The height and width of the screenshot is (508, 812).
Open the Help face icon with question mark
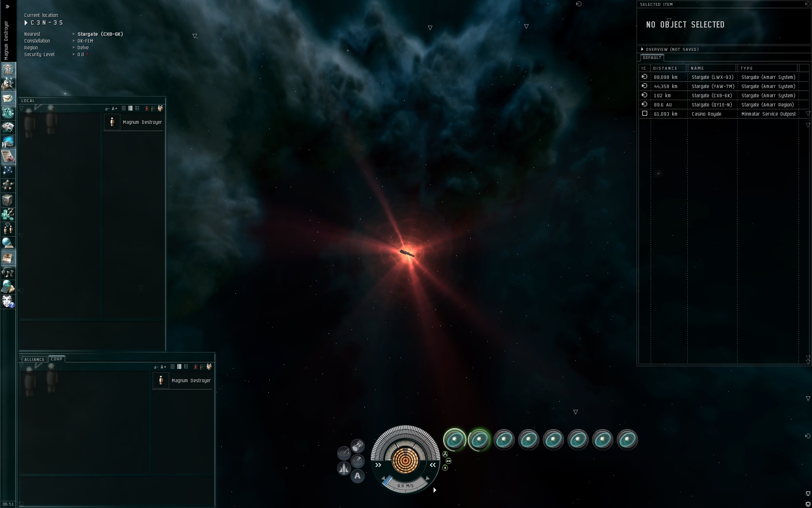click(8, 301)
